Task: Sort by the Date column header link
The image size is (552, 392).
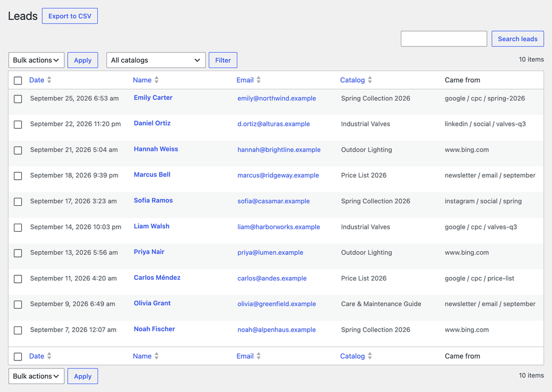Action: 37,80
